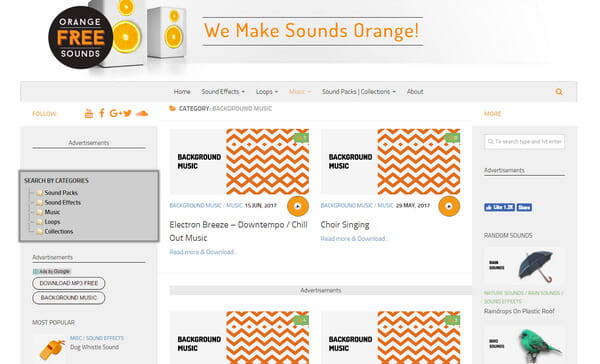Viewport: 600px width, 364px height.
Task: Click Background Music category link above Choir Singing
Action: pos(347,206)
